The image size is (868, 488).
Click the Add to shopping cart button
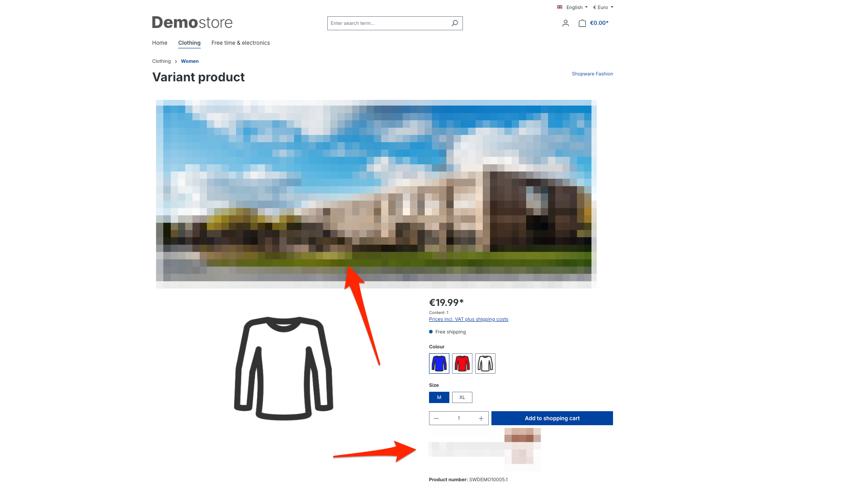(552, 418)
